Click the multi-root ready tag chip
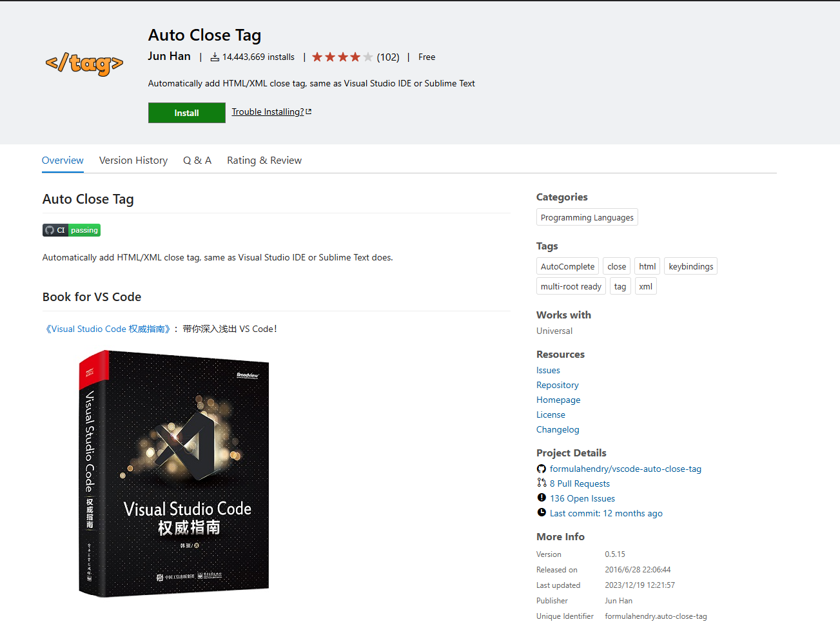 [x=571, y=286]
